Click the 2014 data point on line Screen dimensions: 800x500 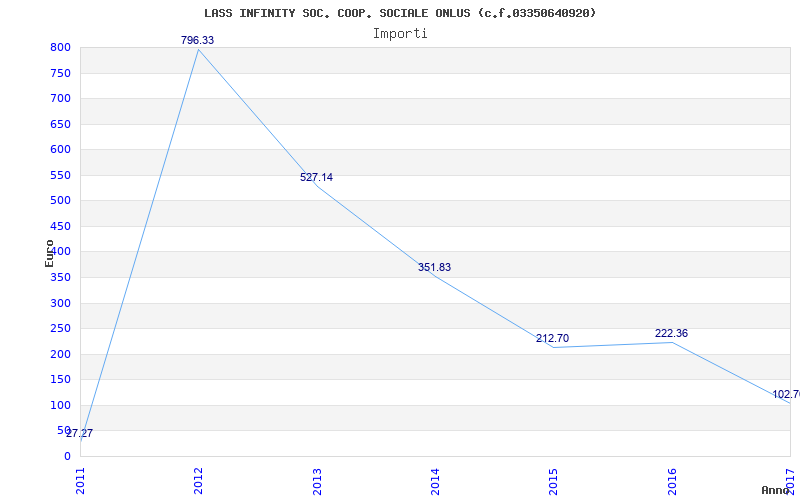[x=435, y=277]
